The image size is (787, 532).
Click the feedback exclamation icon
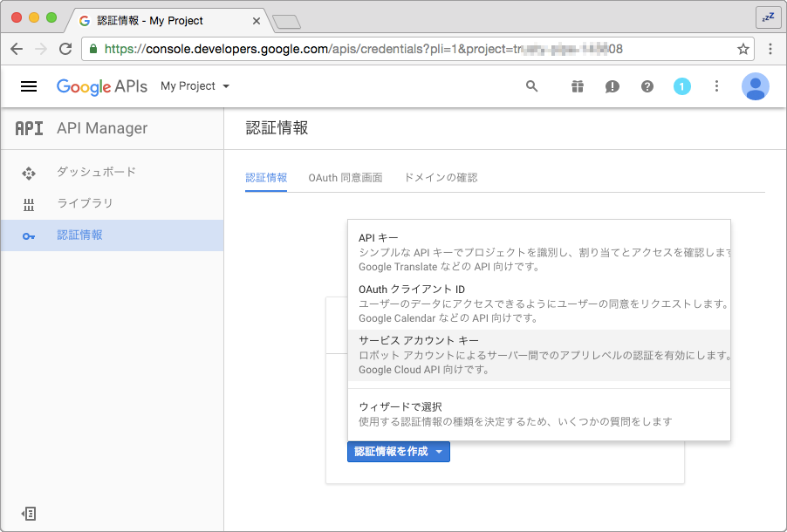tap(612, 87)
